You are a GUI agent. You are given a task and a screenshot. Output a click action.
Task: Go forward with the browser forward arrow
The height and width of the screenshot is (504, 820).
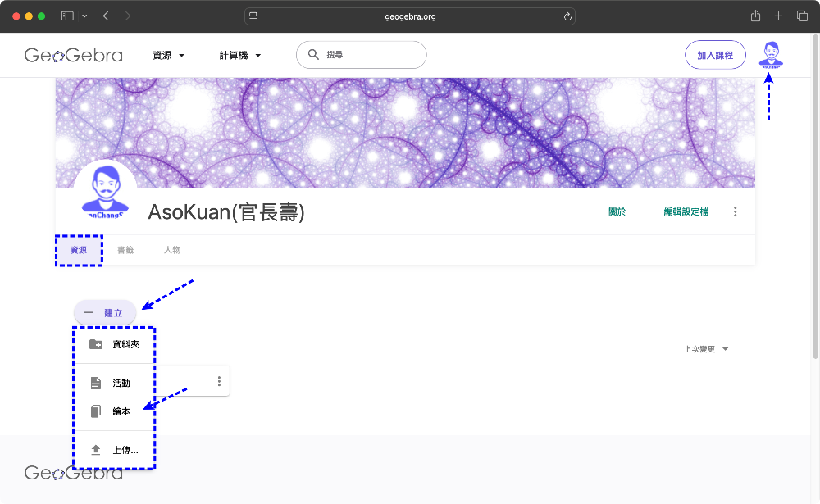[x=128, y=16]
